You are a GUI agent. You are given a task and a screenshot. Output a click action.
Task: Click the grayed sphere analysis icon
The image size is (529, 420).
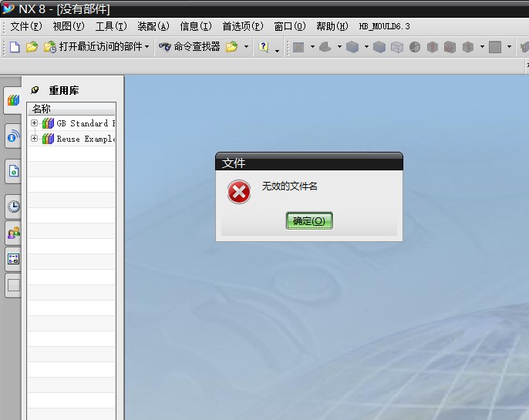[x=415, y=47]
